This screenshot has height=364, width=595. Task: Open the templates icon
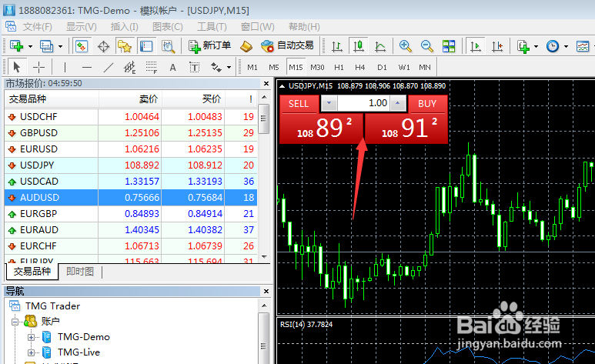click(583, 46)
